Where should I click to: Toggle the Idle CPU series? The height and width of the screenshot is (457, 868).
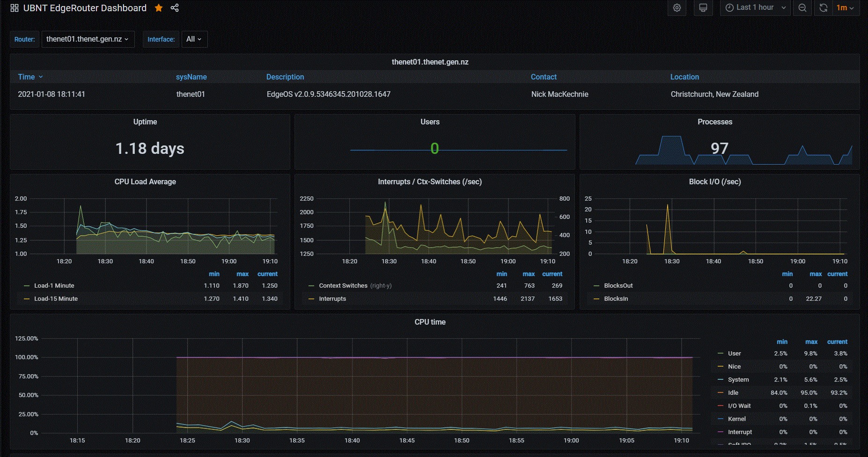point(733,393)
